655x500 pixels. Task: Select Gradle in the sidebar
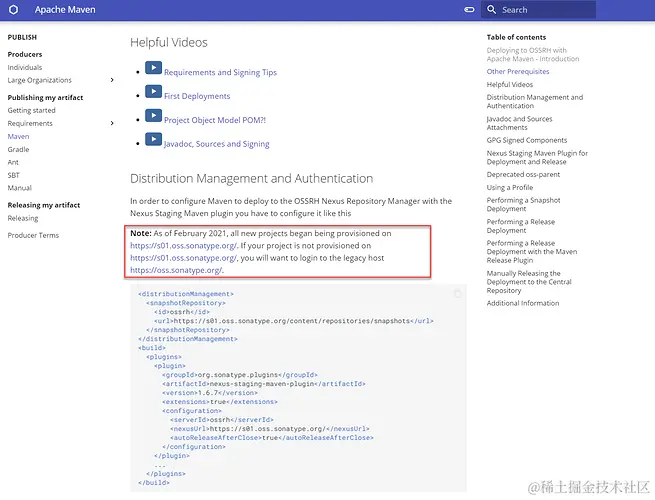[x=18, y=149]
